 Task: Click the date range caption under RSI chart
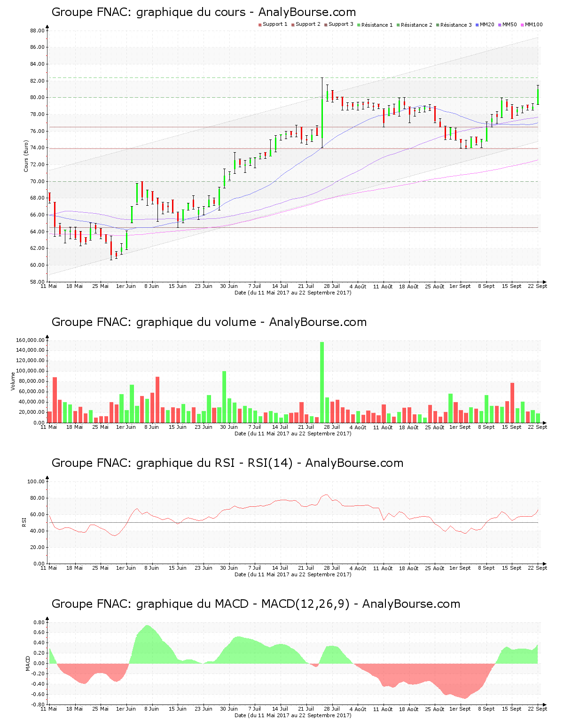pyautogui.click(x=293, y=574)
